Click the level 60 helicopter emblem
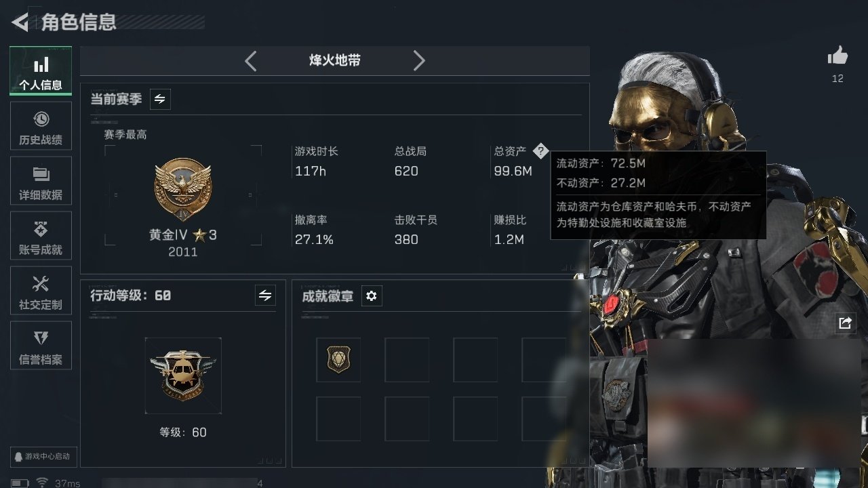 click(183, 375)
